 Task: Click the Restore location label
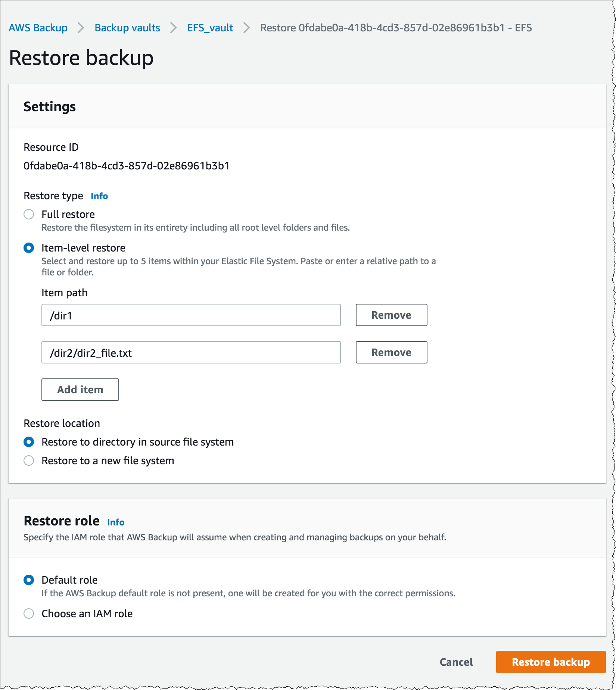tap(62, 423)
